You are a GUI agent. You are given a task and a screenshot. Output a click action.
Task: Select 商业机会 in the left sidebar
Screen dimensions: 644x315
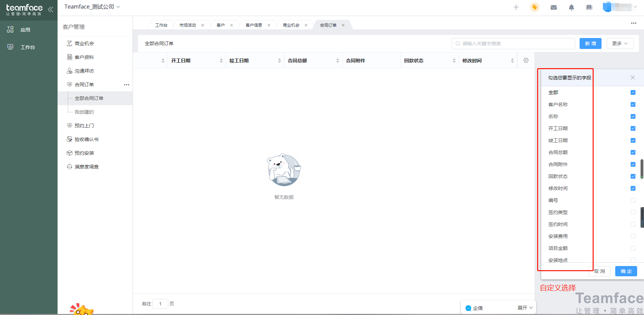pos(84,43)
